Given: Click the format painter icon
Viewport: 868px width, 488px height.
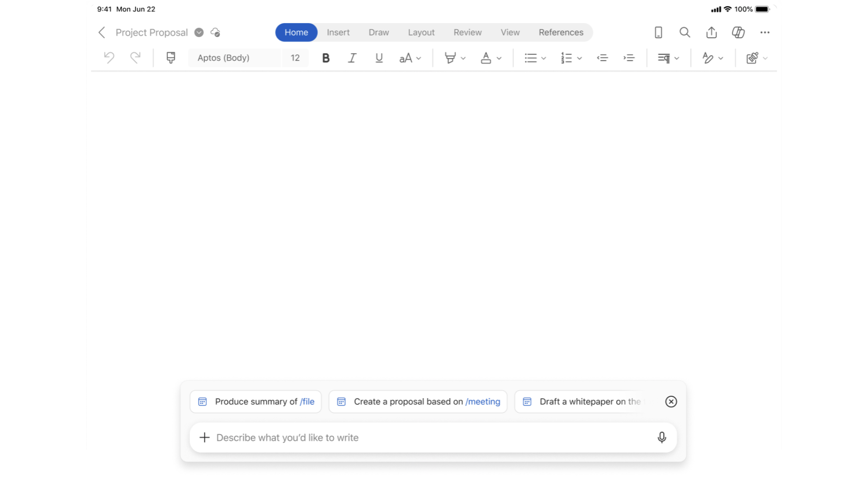Looking at the screenshot, I should point(170,57).
